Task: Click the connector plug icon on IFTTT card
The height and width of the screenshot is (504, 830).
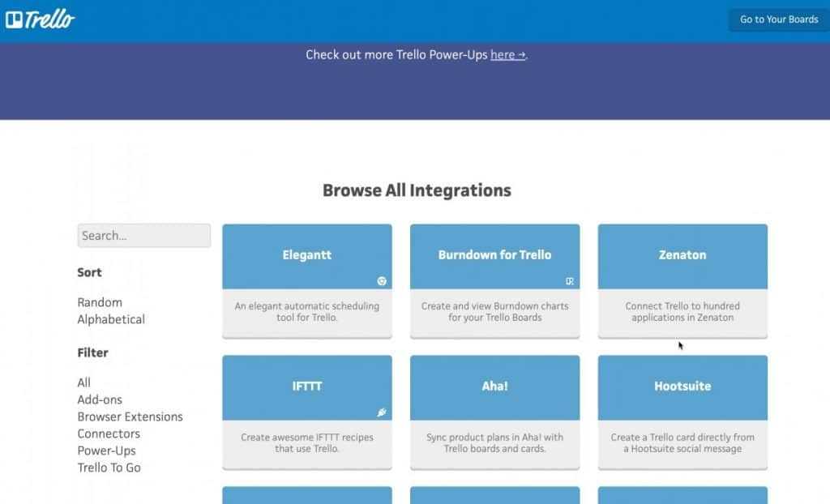Action: click(382, 412)
